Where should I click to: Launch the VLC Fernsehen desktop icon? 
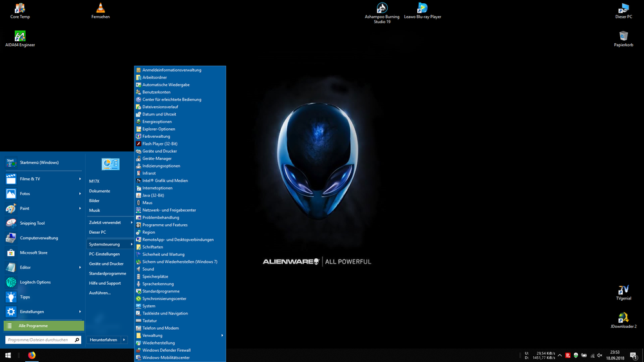coord(100,9)
